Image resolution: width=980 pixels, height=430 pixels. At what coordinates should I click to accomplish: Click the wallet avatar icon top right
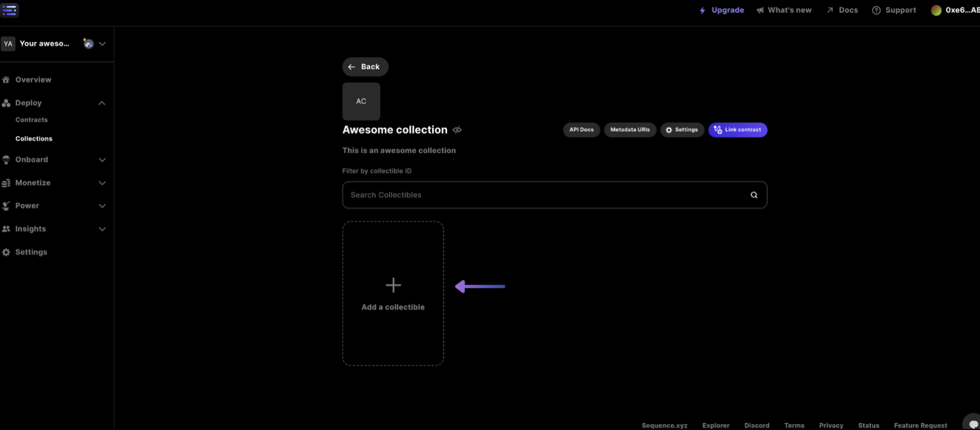(936, 11)
